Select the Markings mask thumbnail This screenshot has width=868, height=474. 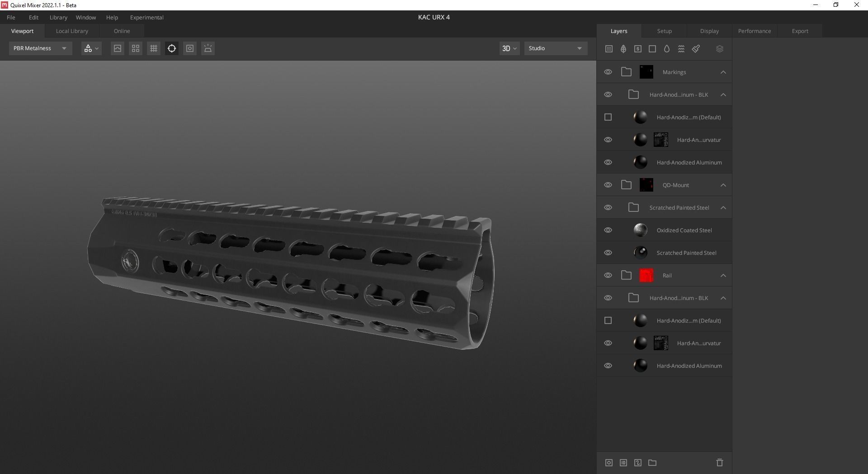coord(646,72)
